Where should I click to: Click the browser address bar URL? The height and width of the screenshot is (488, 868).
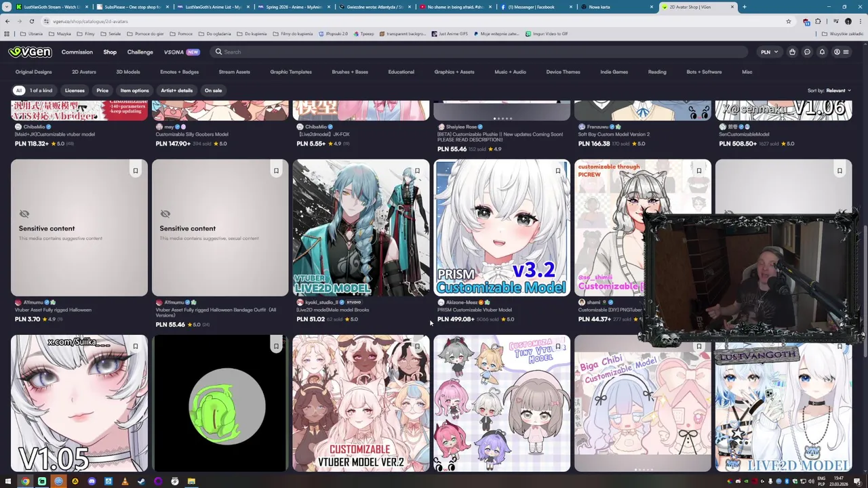[x=90, y=22]
